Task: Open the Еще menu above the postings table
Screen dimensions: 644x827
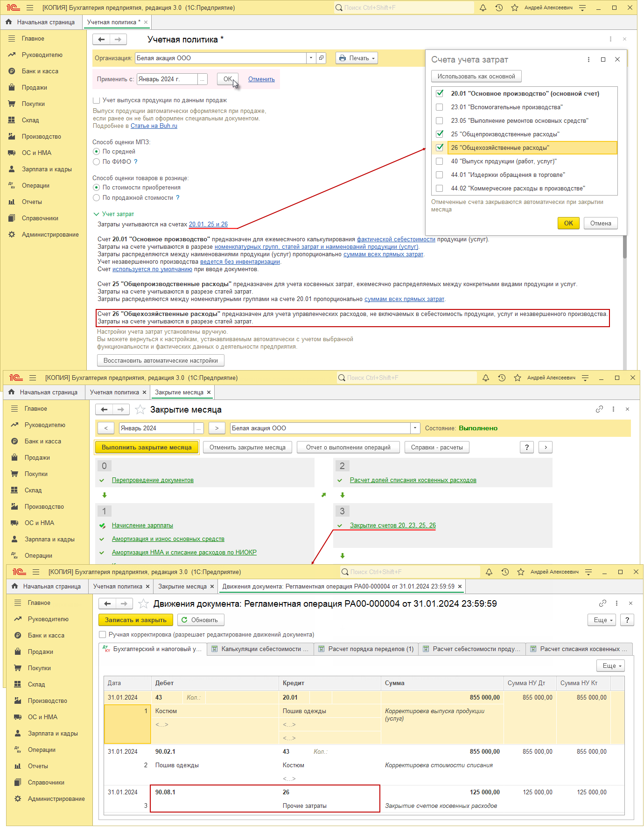Action: pyautogui.click(x=610, y=666)
